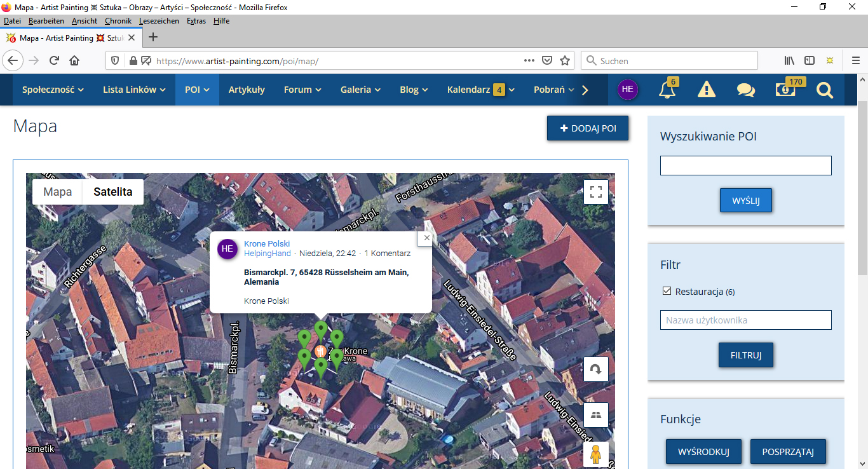The width and height of the screenshot is (868, 469).
Task: Open the Artykuły navigation item
Action: point(247,90)
